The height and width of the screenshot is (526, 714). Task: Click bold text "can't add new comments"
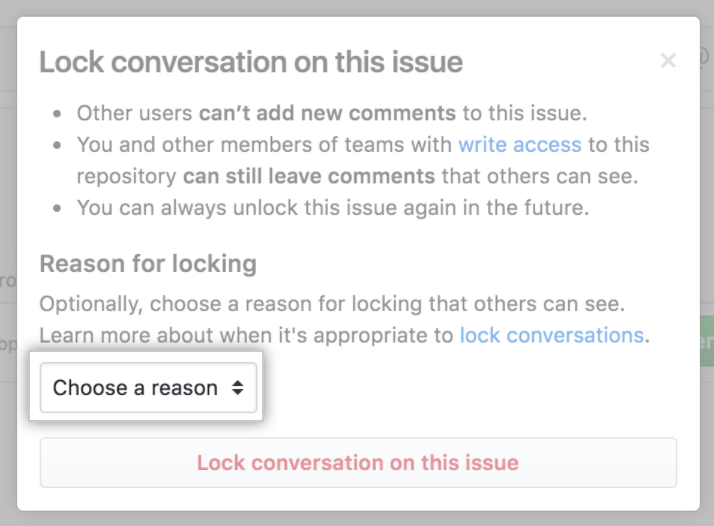click(x=327, y=113)
